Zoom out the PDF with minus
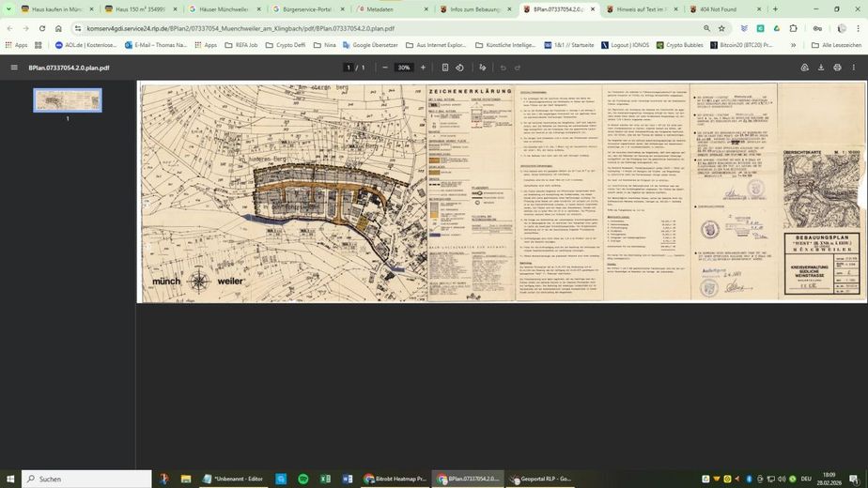Viewport: 868px width, 488px height. click(385, 68)
